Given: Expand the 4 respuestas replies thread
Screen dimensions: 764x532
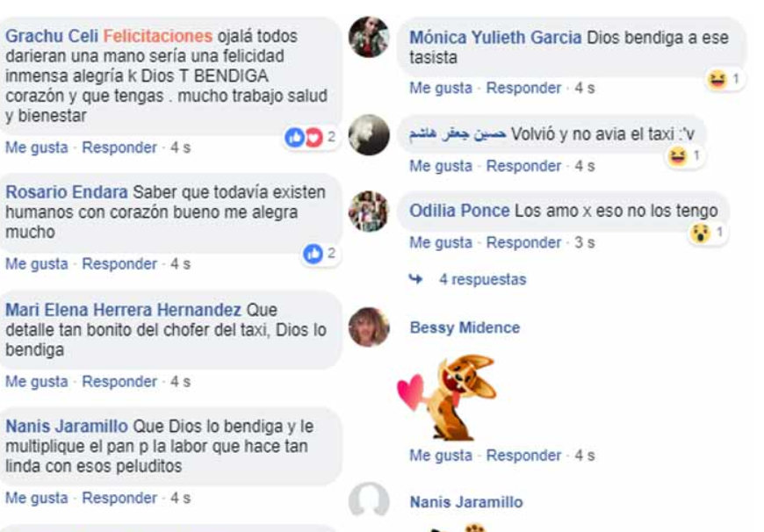Looking at the screenshot, I should point(482,279).
